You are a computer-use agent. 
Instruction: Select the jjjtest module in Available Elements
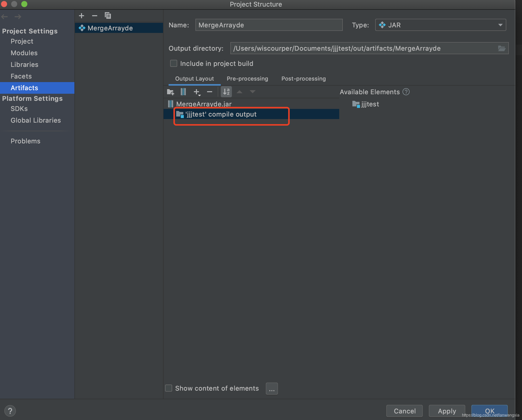pos(370,104)
